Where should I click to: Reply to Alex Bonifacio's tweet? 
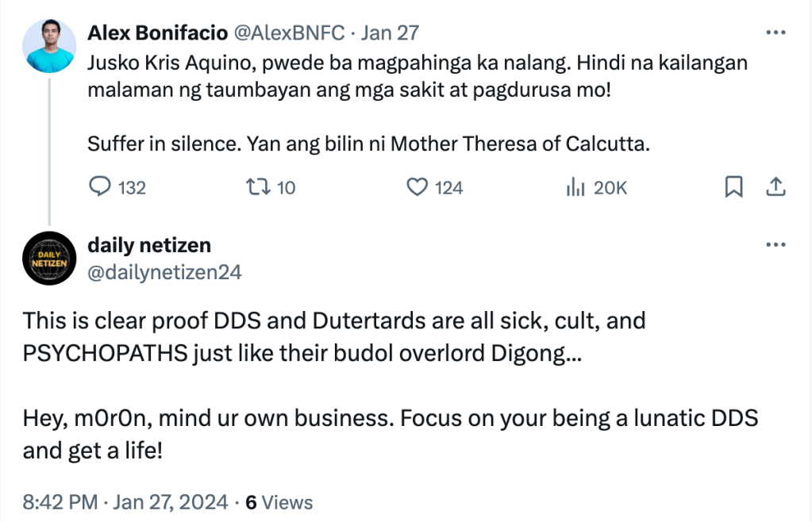point(99,187)
